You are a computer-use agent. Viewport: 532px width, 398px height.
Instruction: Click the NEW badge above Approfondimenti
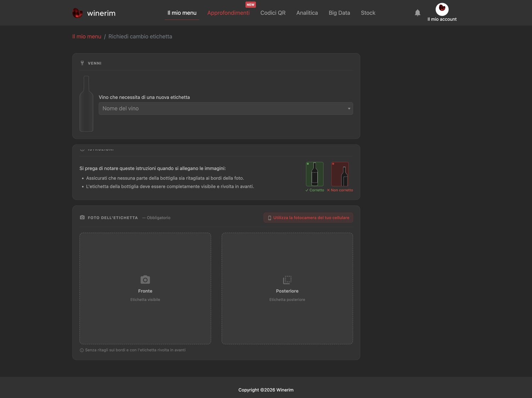[251, 5]
